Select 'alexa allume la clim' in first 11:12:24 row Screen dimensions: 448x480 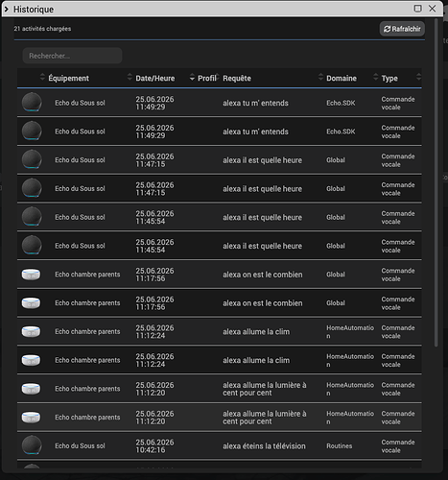point(256,331)
